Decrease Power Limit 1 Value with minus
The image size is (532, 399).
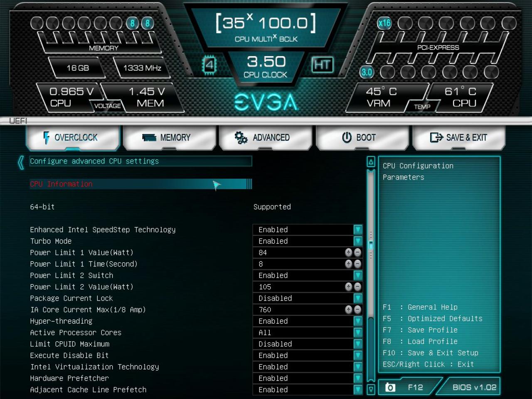357,253
